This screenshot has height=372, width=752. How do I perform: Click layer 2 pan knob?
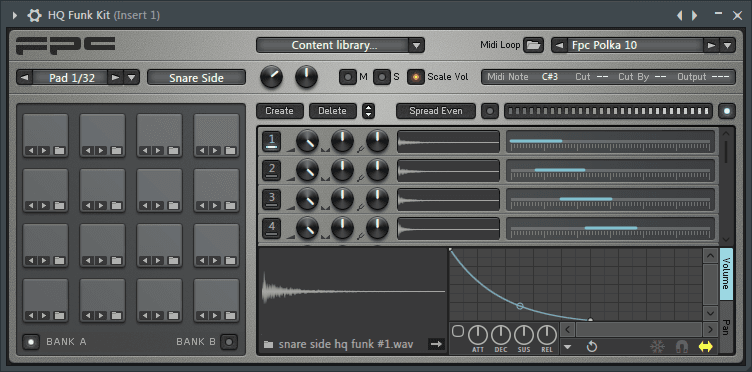(x=342, y=170)
